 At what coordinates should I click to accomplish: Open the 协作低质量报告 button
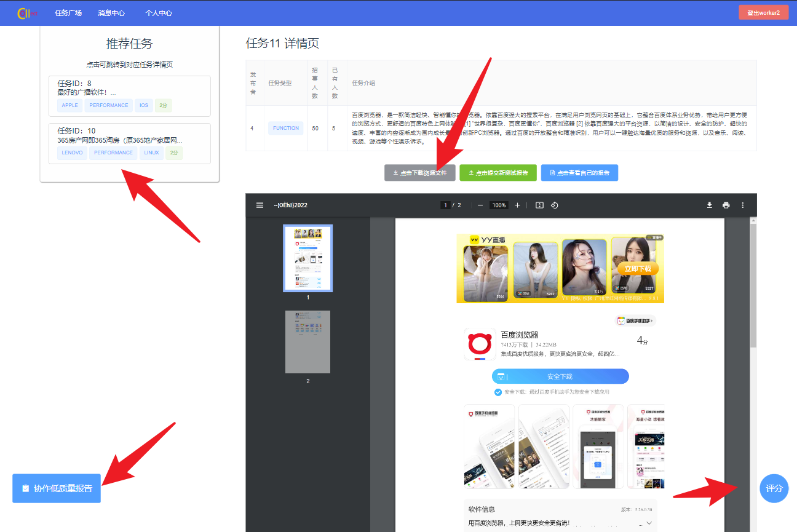pos(57,488)
